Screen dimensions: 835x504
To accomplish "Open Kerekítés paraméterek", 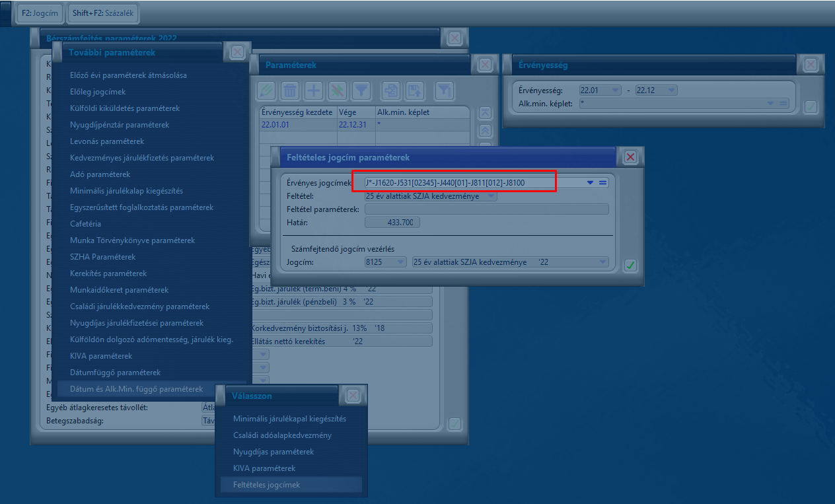I will pos(109,273).
